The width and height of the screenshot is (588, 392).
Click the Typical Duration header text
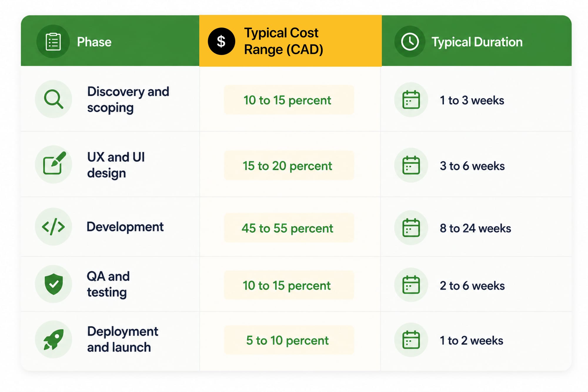[477, 42]
